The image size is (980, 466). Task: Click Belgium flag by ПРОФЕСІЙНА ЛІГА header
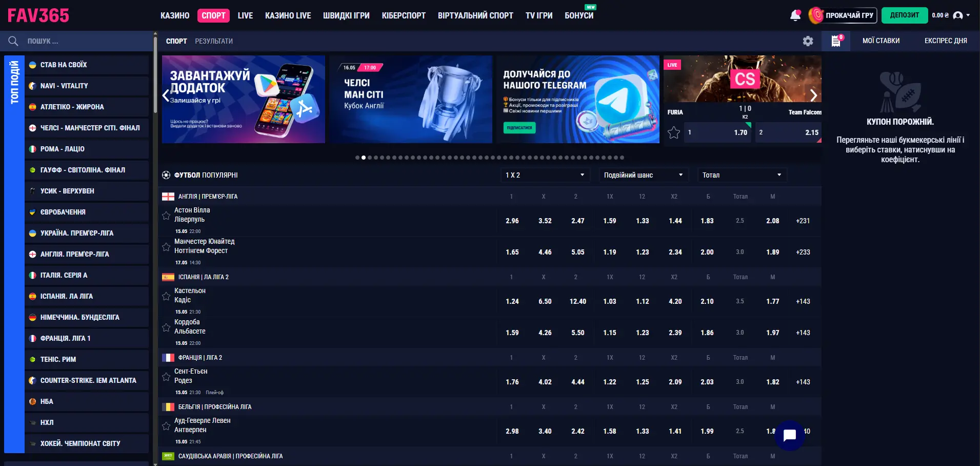coord(168,407)
